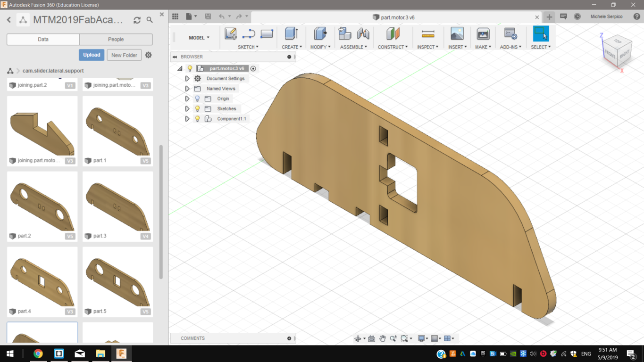This screenshot has width=644, height=362.
Task: Click the New Folder button
Action: click(124, 55)
